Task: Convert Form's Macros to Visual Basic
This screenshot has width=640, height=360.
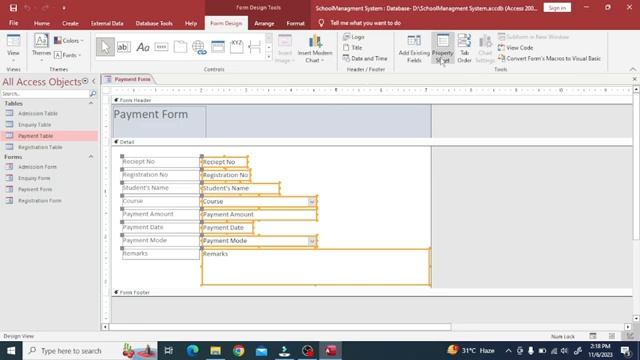Action: coord(549,58)
